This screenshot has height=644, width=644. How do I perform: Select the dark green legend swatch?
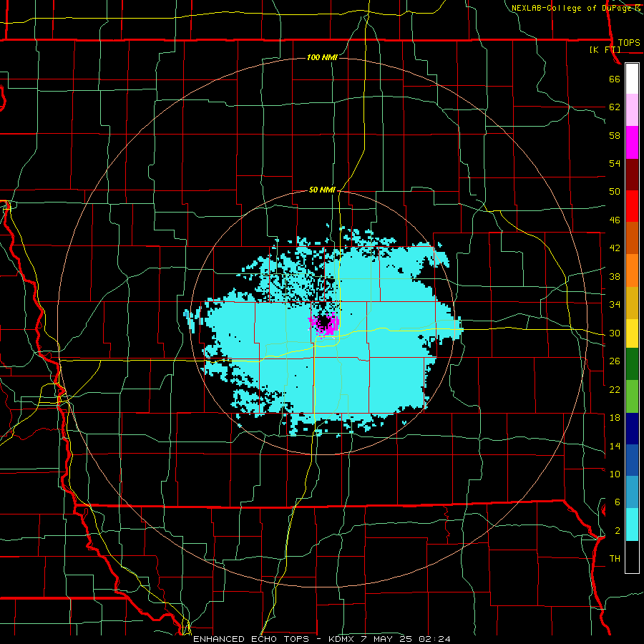point(632,364)
